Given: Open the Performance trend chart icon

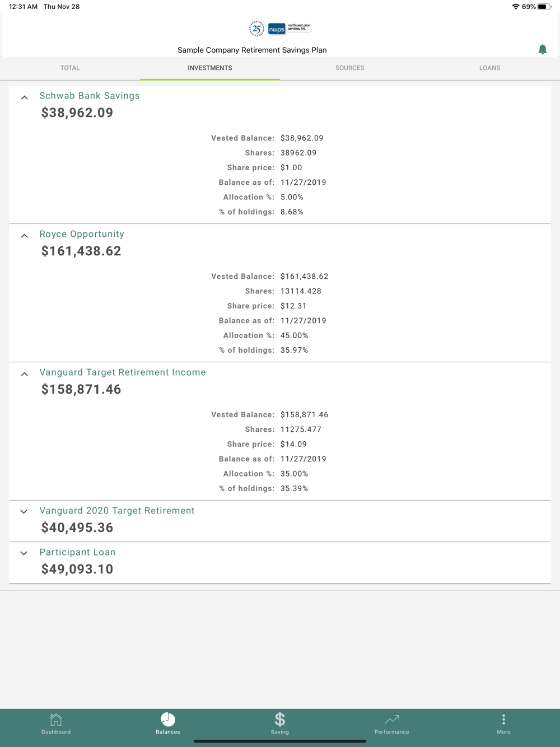Looking at the screenshot, I should tap(392, 720).
